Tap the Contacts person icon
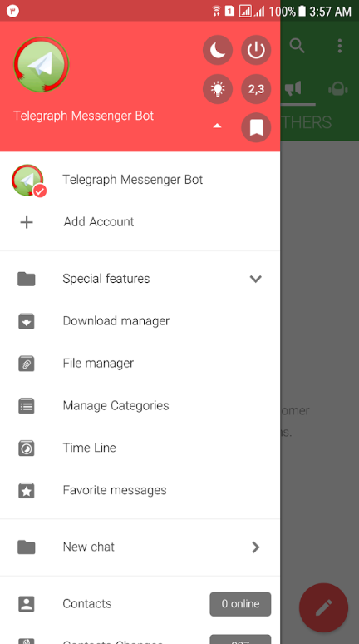 27,604
